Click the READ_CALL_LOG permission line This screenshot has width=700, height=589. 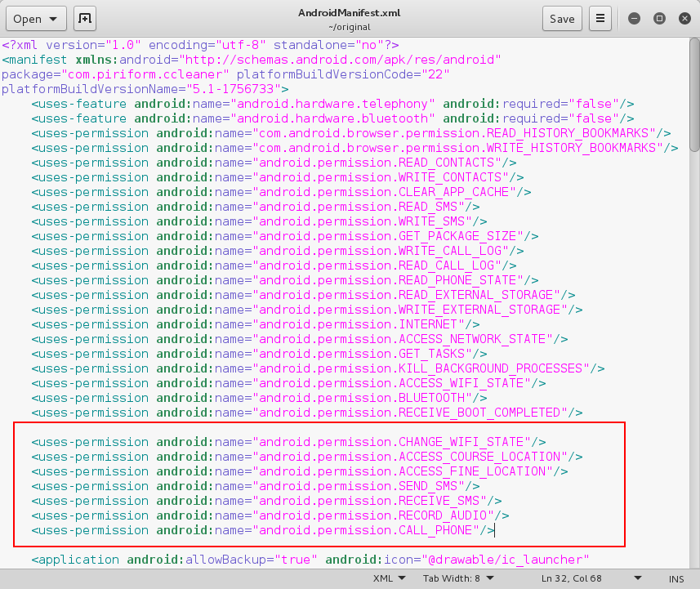pyautogui.click(x=274, y=265)
